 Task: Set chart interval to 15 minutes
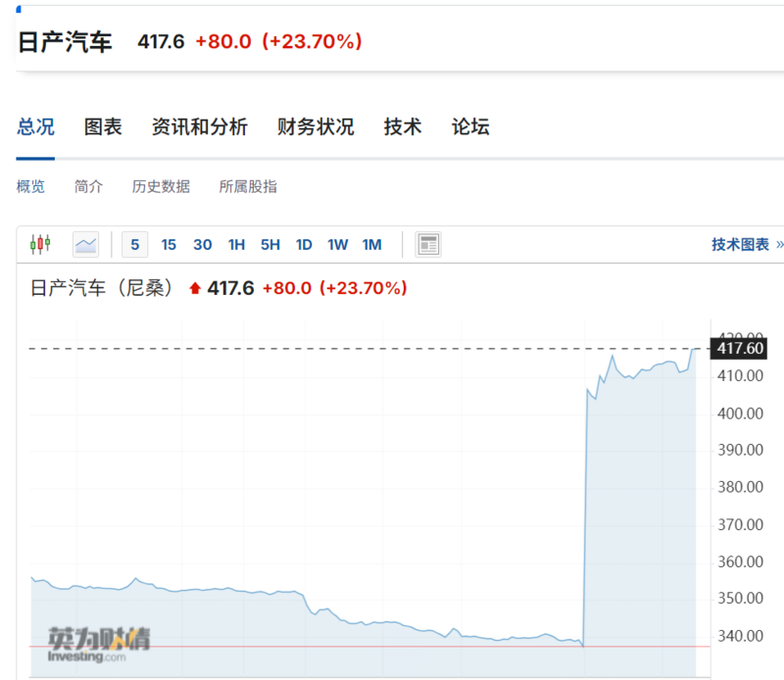click(x=169, y=245)
